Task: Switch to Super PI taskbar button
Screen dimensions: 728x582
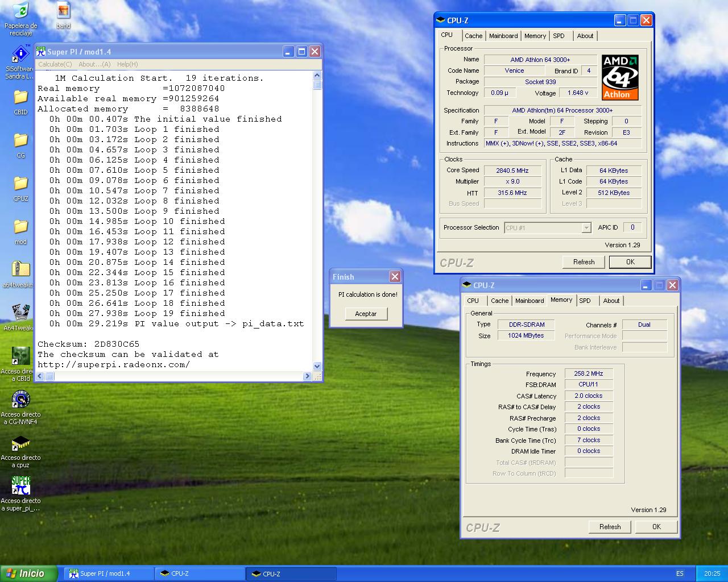Action: (108, 574)
